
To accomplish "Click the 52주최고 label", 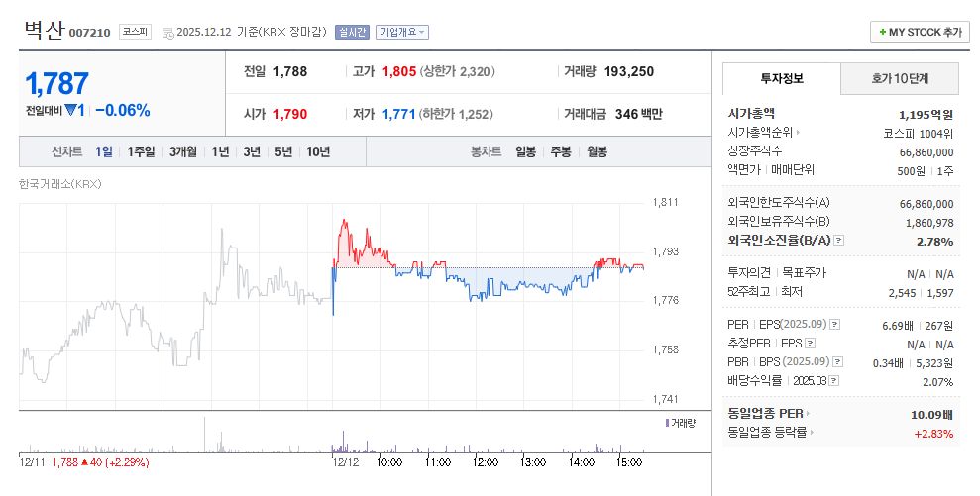I will [749, 292].
